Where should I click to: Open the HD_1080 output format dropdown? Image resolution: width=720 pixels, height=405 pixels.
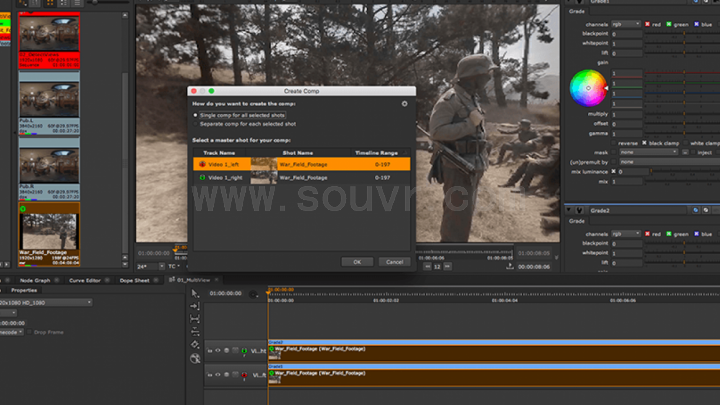[x=45, y=303]
